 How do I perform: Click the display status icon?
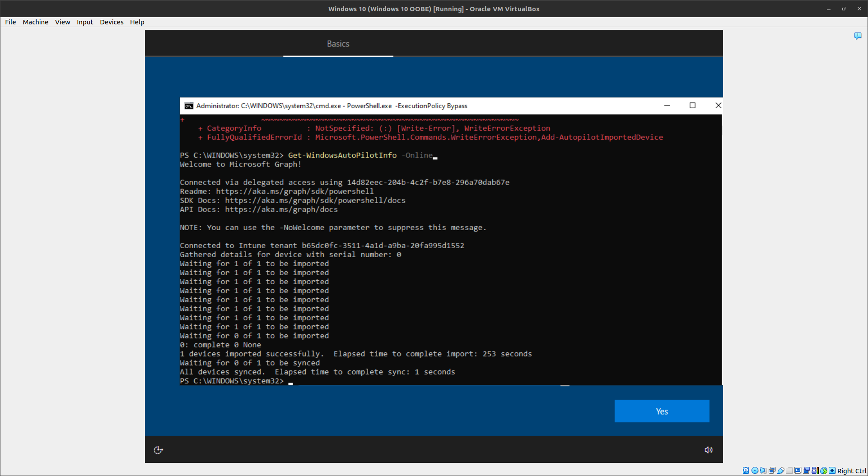(x=798, y=471)
